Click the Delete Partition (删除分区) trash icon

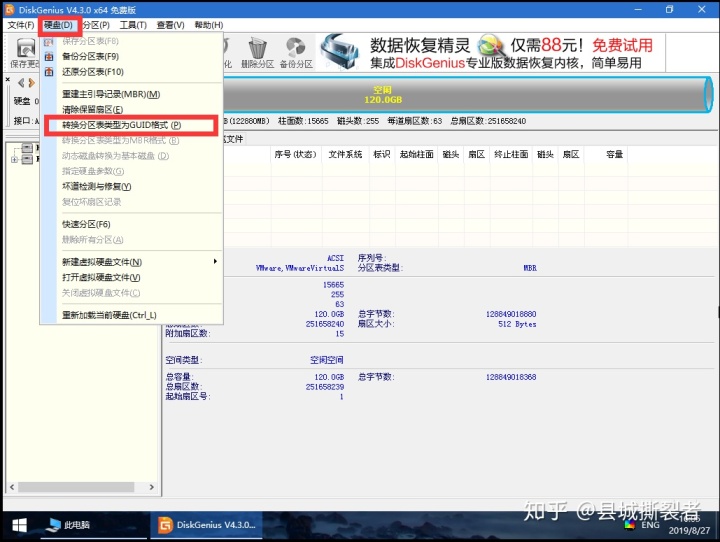[257, 52]
